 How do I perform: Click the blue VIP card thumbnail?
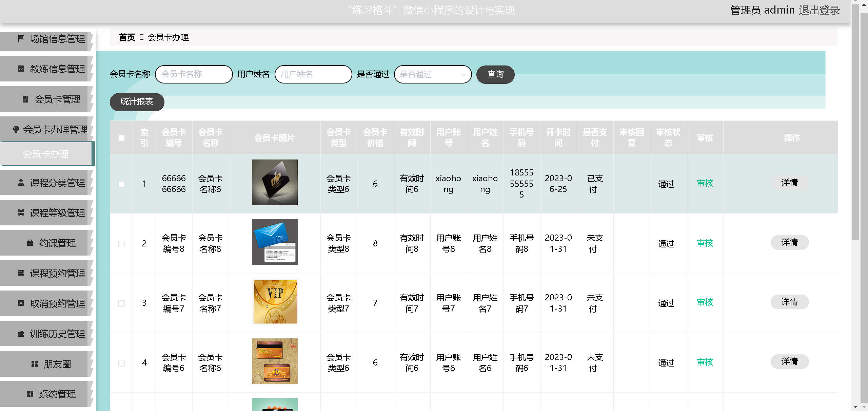coord(275,242)
